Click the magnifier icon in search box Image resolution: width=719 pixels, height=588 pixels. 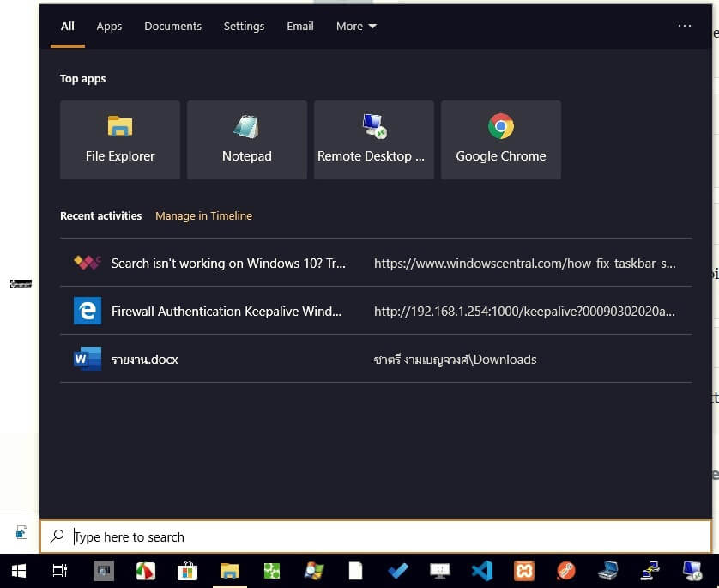click(57, 536)
